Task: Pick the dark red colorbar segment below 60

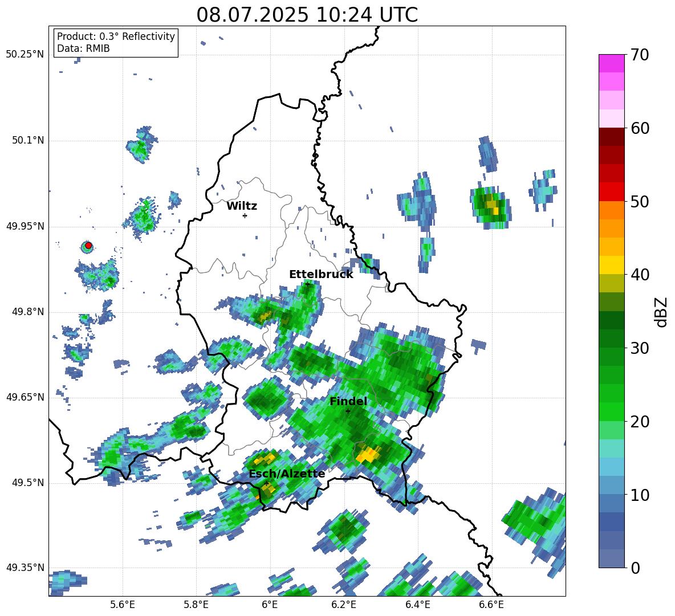Action: [611, 137]
